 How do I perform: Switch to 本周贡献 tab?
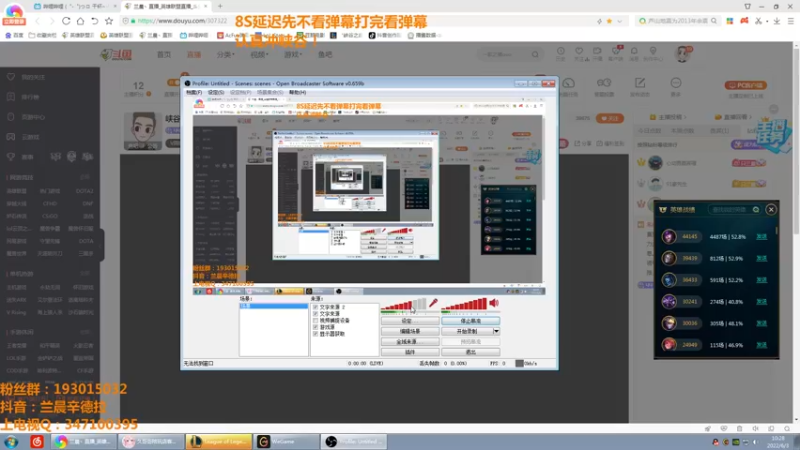(682, 131)
